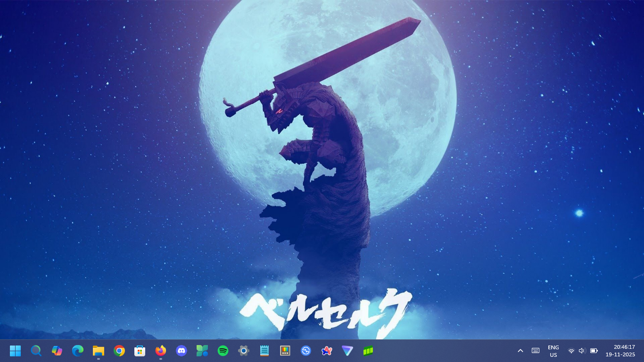This screenshot has width=644, height=362.
Task: Click the Wi-Fi network icon
Action: [x=571, y=351]
